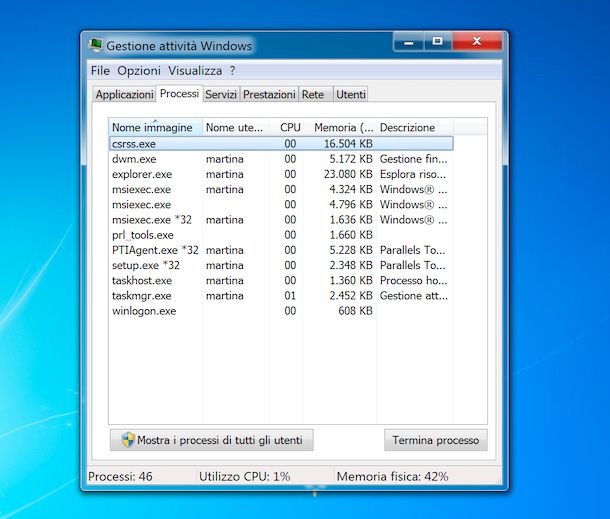
Task: Click Processo ho... description text
Action: click(414, 280)
